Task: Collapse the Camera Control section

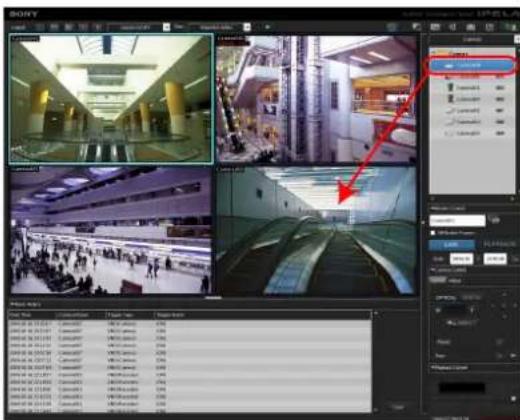Action: [x=433, y=270]
